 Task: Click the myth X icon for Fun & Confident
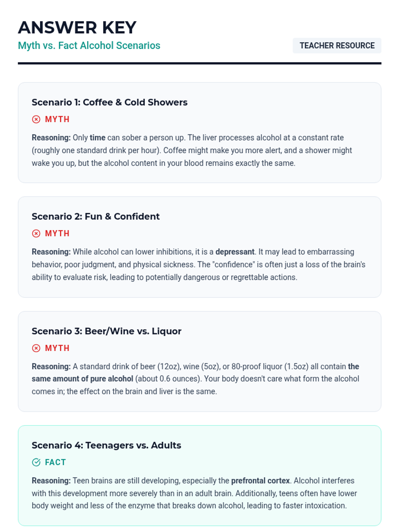coord(36,233)
